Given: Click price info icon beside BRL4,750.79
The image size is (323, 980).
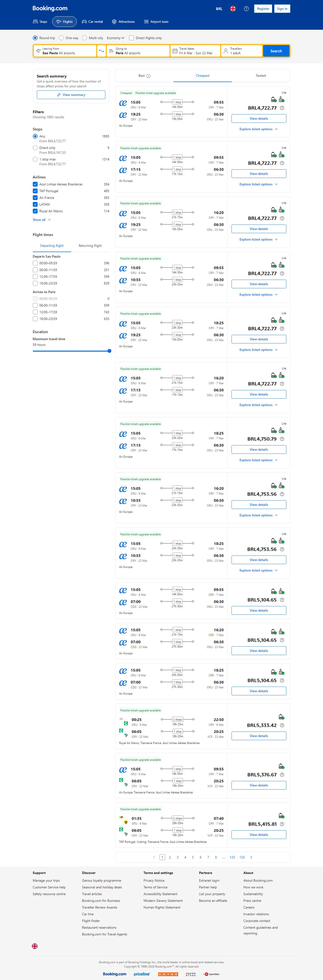Looking at the screenshot, I should tap(282, 439).
